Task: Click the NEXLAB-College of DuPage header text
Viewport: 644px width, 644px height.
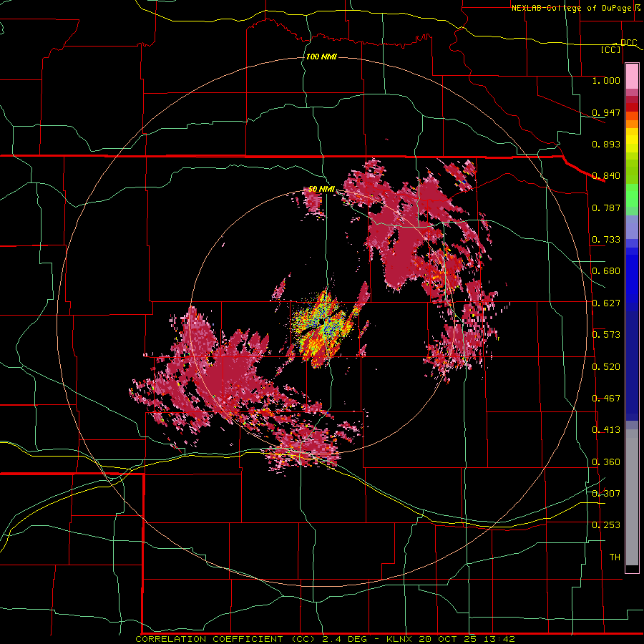Action: [x=571, y=8]
